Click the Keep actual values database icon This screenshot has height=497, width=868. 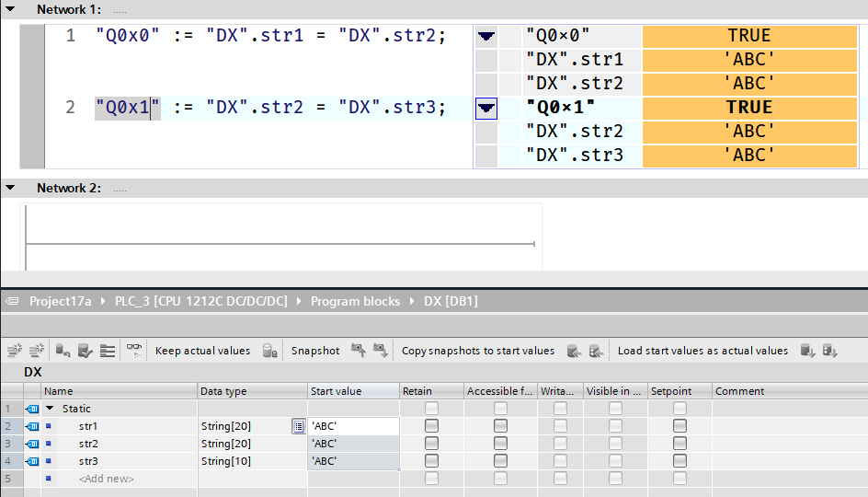coord(270,351)
